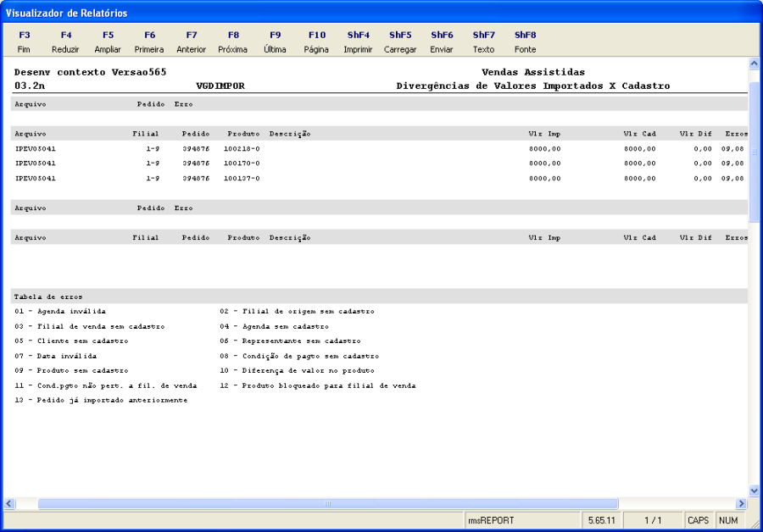Click the vertical scrollbar up arrow
Screen dimensions: 763x532
[x=754, y=64]
